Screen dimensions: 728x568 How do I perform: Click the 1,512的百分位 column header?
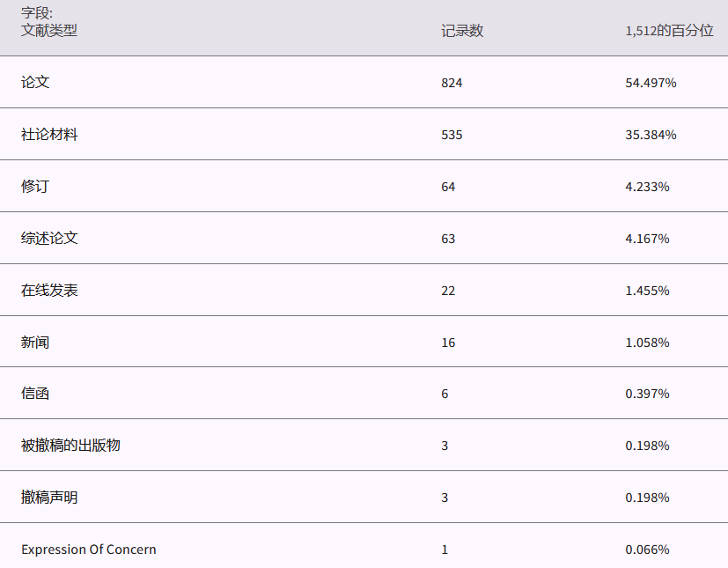click(669, 31)
